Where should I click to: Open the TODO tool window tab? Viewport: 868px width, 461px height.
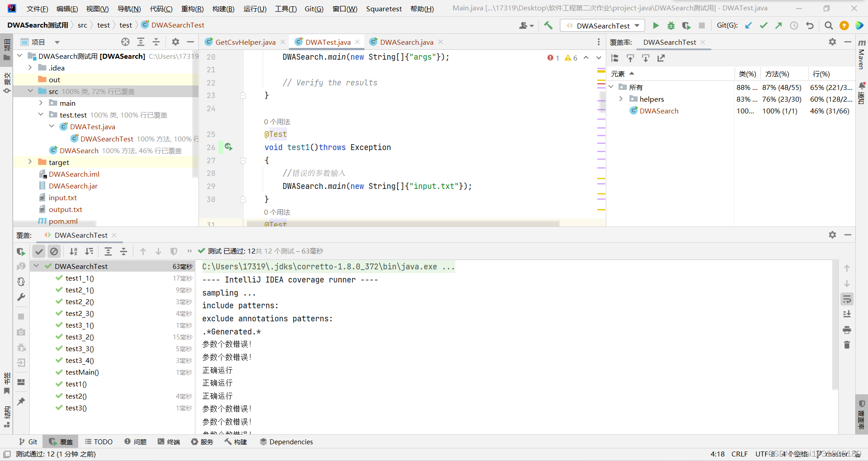click(x=99, y=442)
